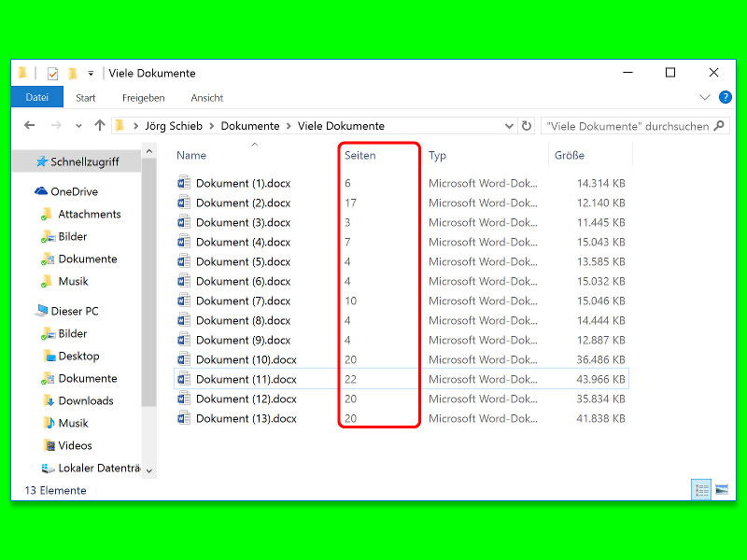Click the Properties checkmark icon in title bar
The image size is (747, 560).
tap(53, 74)
